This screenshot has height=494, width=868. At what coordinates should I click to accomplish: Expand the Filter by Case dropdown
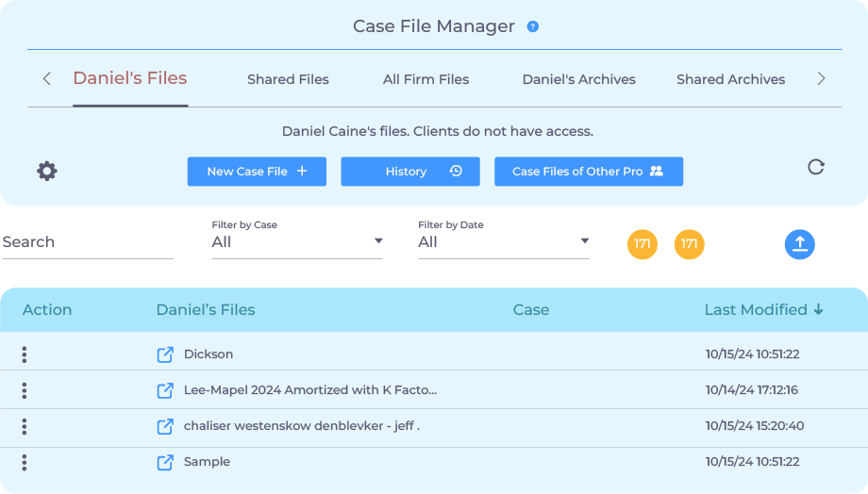coord(296,242)
